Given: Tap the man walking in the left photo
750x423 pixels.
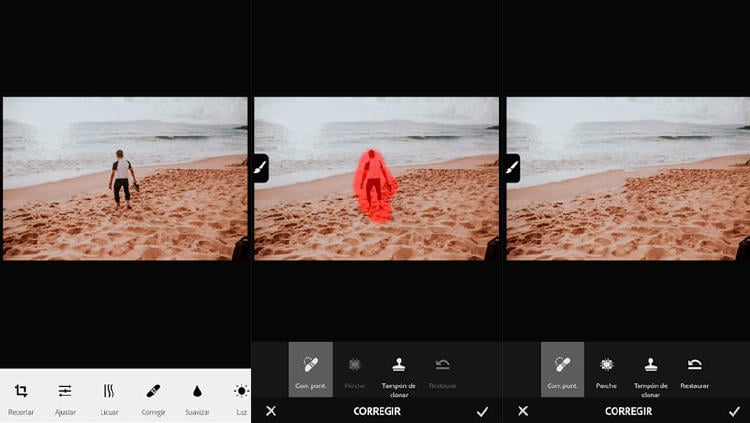Looking at the screenshot, I should 122,178.
